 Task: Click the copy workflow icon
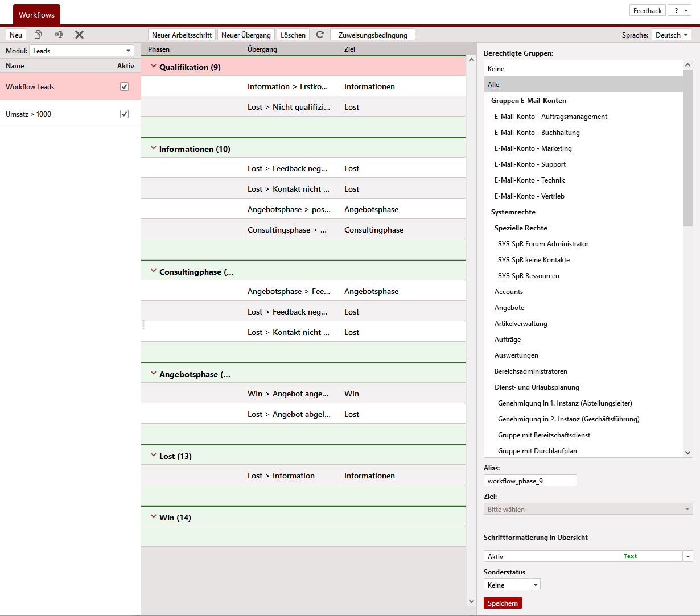pyautogui.click(x=38, y=35)
